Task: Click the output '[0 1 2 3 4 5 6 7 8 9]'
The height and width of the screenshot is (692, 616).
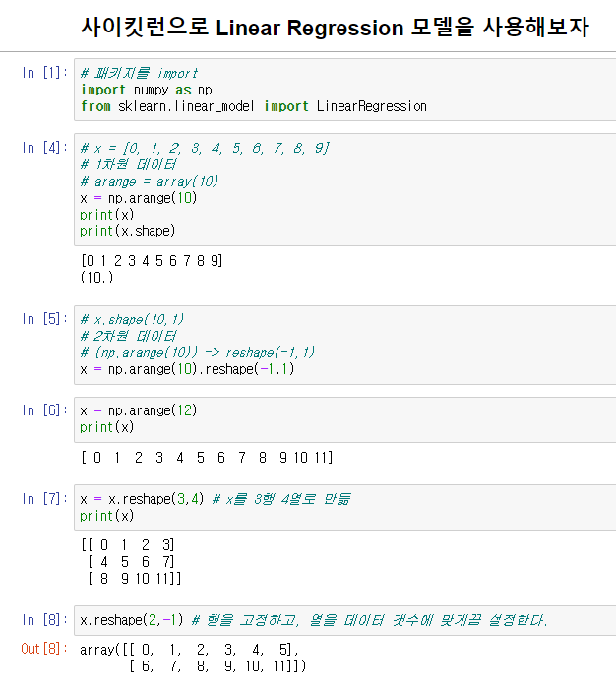Action: click(152, 261)
